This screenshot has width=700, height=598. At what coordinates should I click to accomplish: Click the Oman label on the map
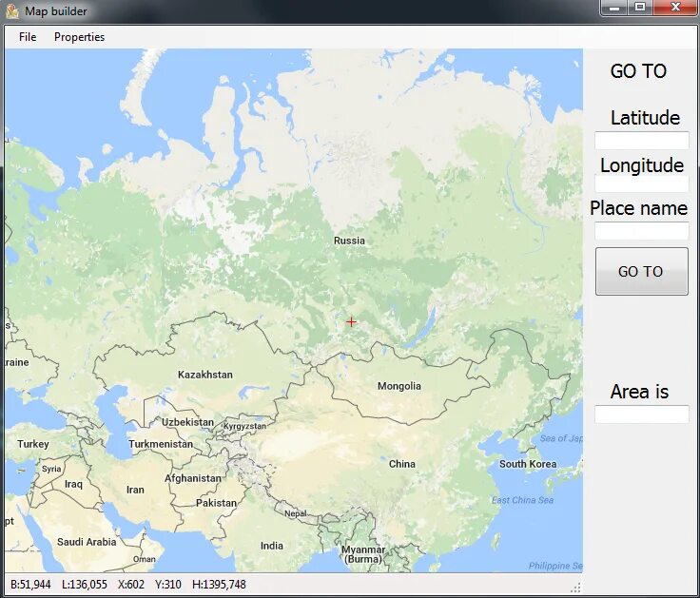[145, 559]
